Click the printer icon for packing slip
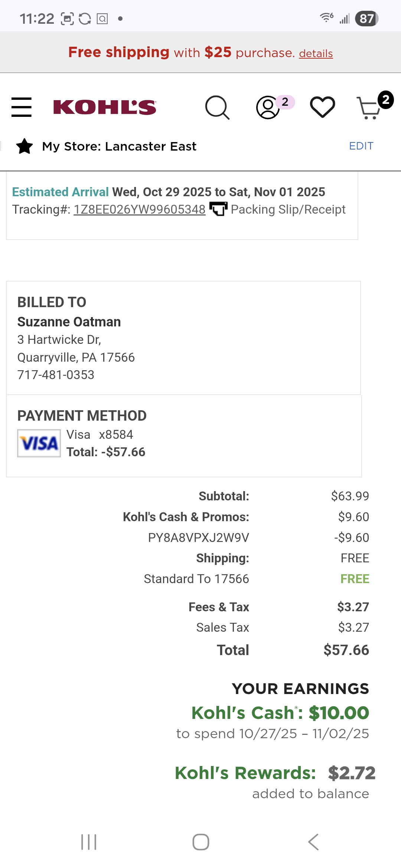Viewport: 401px width, 868px height. [218, 209]
